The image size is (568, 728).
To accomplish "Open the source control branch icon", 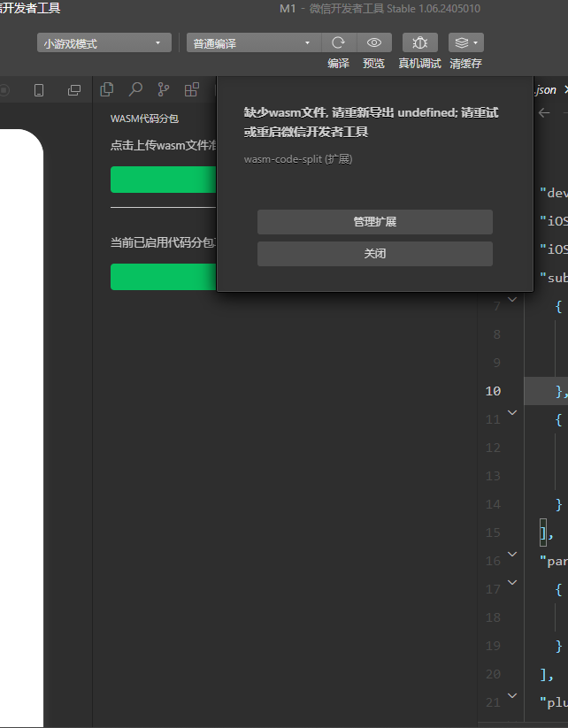I will 164,89.
